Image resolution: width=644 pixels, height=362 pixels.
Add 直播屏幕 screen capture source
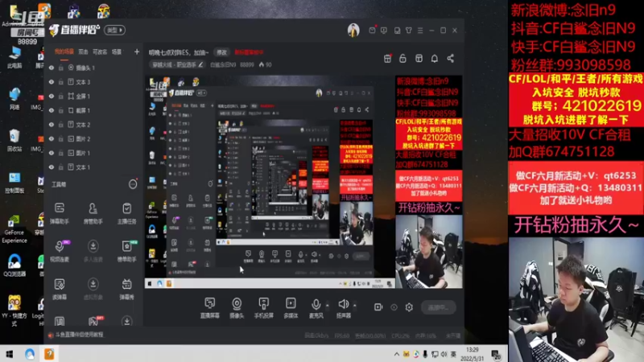[209, 307]
